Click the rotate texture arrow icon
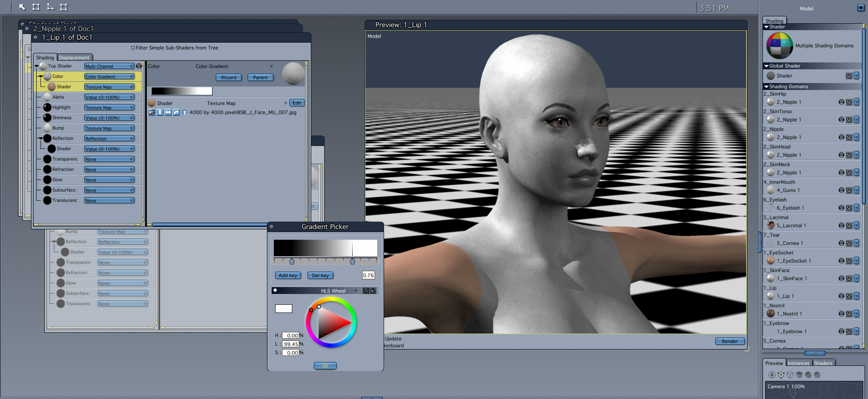868x399 pixels. click(176, 112)
